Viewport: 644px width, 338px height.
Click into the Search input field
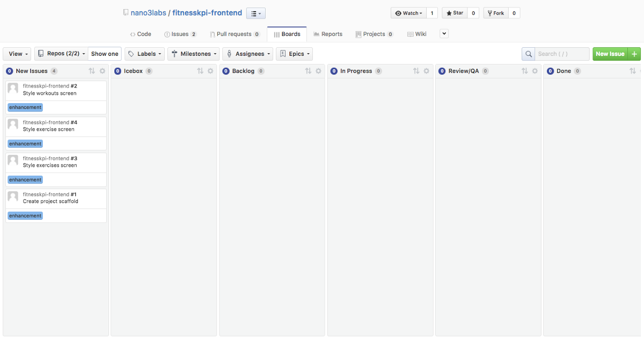(561, 54)
